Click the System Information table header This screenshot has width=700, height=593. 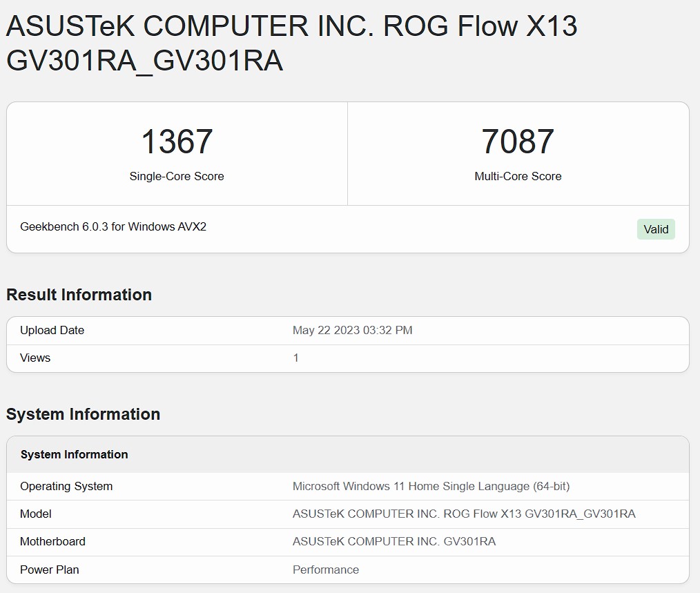pyautogui.click(x=74, y=454)
